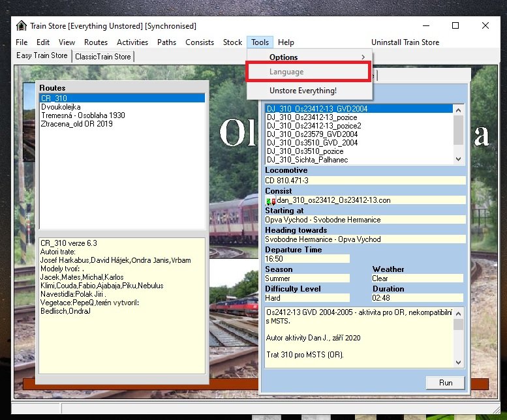Select Ztracena_old OR 2019 route
Screen dimensions: 507x420
pos(76,124)
